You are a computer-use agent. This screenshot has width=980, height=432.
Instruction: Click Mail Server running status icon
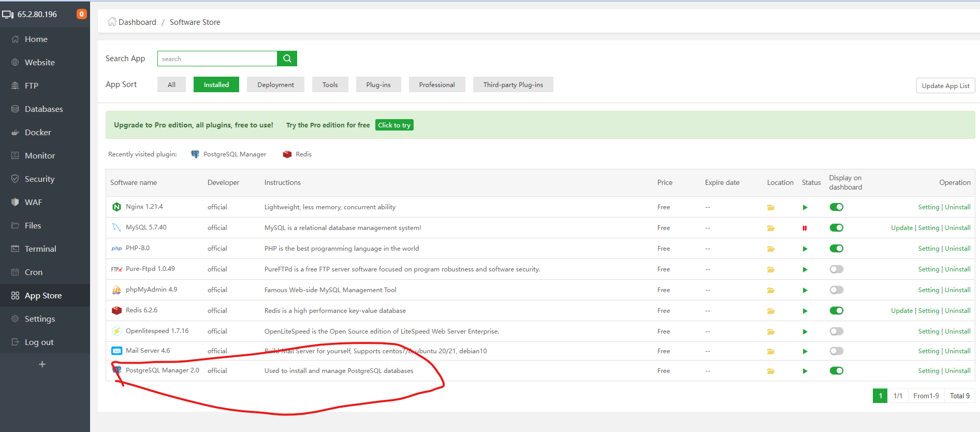[x=805, y=351]
